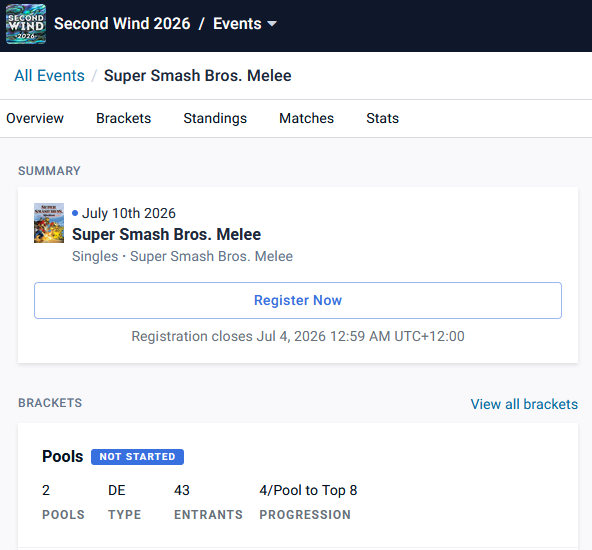Click the Singles · Super Smash Bros. Melee subtitle
The height and width of the screenshot is (550, 592).
pyautogui.click(x=182, y=256)
